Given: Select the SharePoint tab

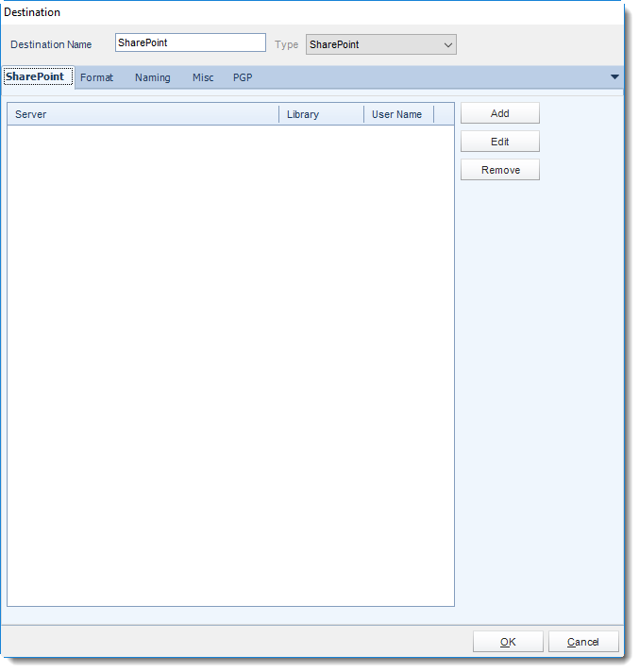Looking at the screenshot, I should (x=38, y=77).
